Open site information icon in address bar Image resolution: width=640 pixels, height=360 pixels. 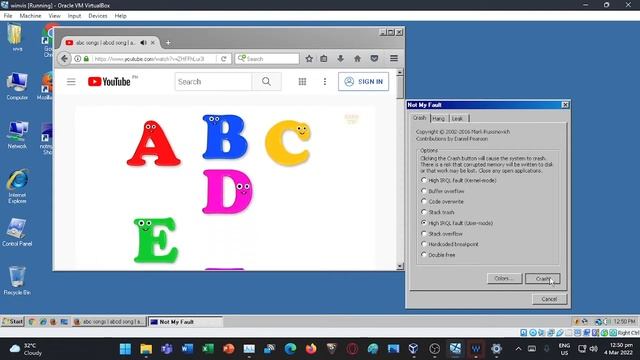[x=78, y=59]
